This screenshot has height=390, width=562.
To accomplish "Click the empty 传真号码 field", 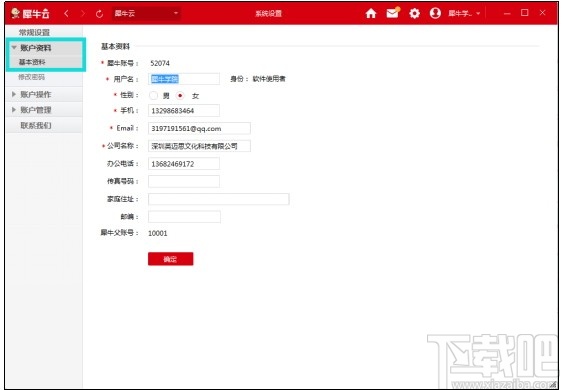I will click(x=184, y=181).
